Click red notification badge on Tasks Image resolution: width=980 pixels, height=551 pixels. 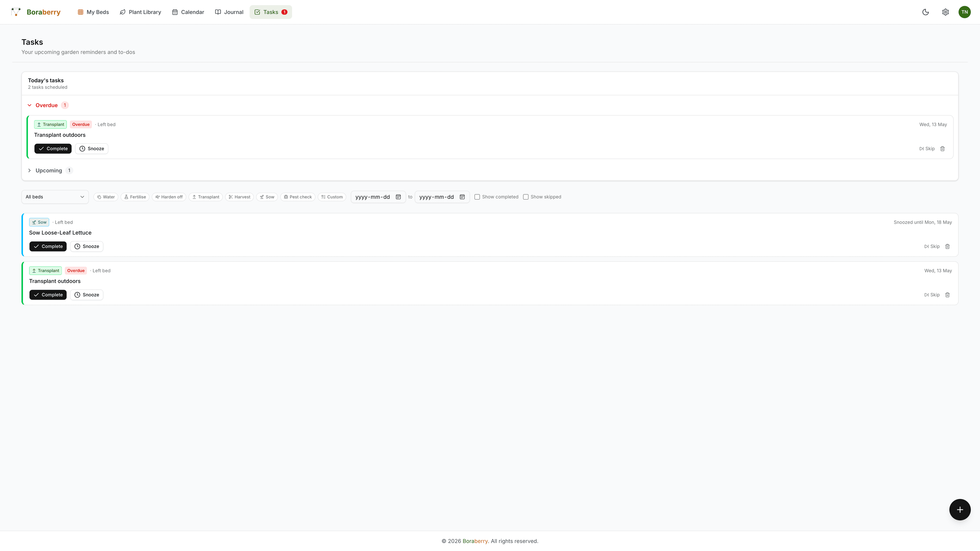point(284,12)
